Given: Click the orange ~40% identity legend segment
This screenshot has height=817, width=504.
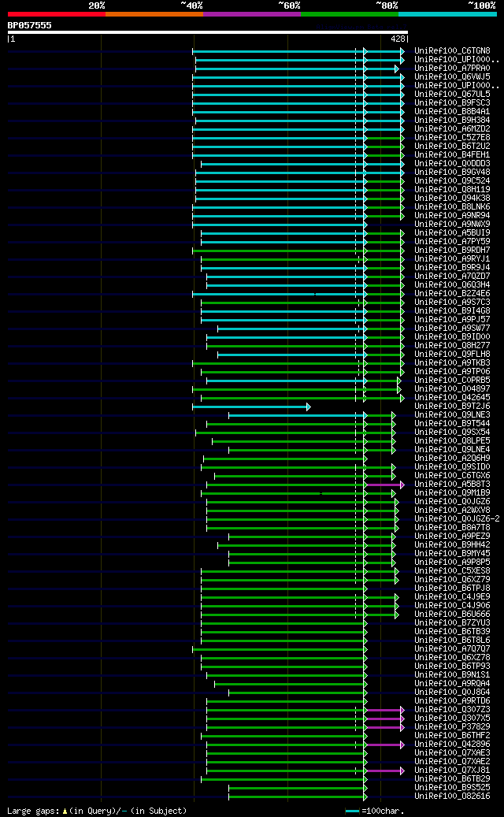Looking at the screenshot, I should (154, 14).
